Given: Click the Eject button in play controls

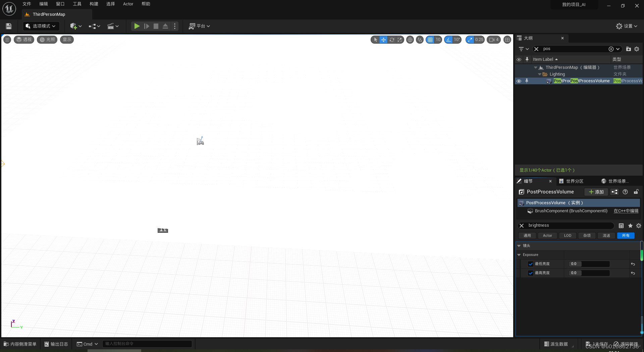Looking at the screenshot, I should point(165,26).
